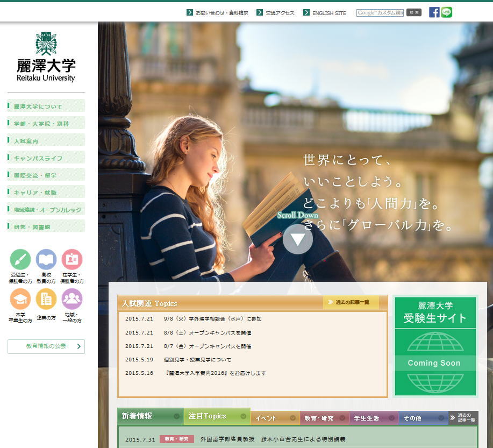This screenshot has width=493, height=448.
Task: Open the 受験生サイト Coming Soon banner
Action: tap(435, 346)
